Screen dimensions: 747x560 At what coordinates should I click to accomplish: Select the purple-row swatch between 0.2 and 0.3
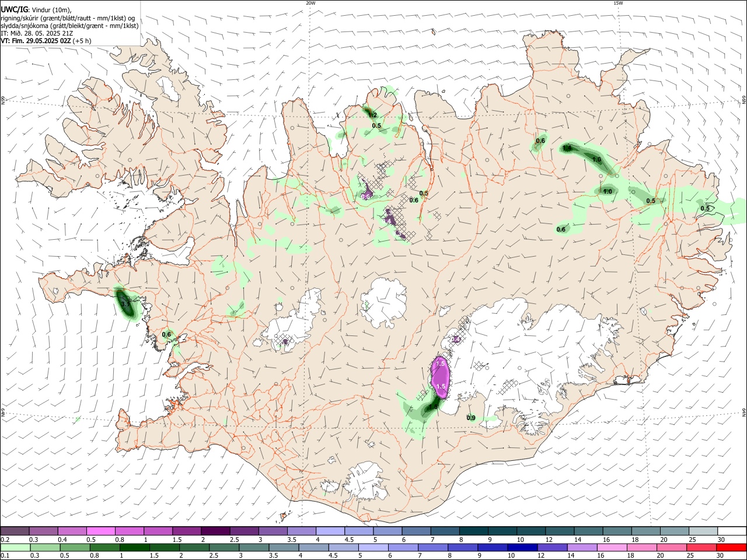click(x=15, y=531)
